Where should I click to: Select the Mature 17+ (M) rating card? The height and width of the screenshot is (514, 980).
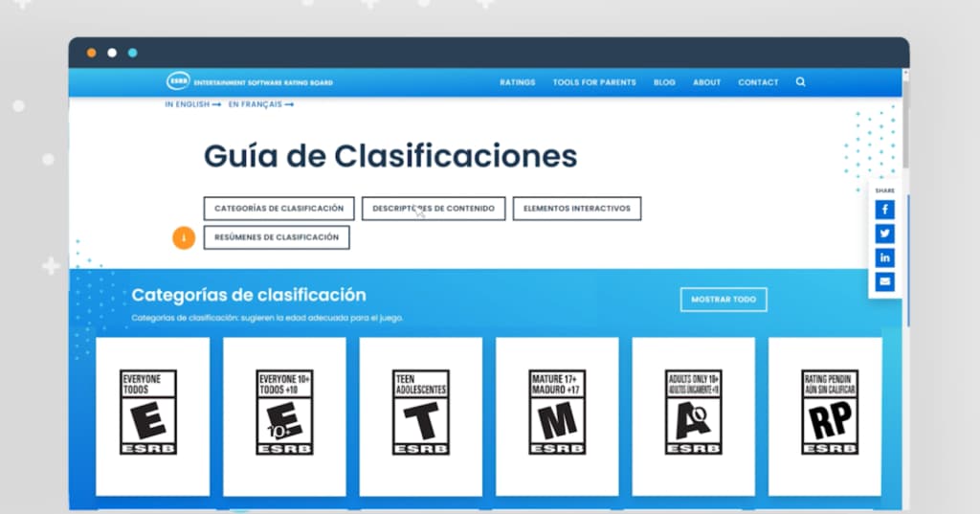tap(557, 416)
